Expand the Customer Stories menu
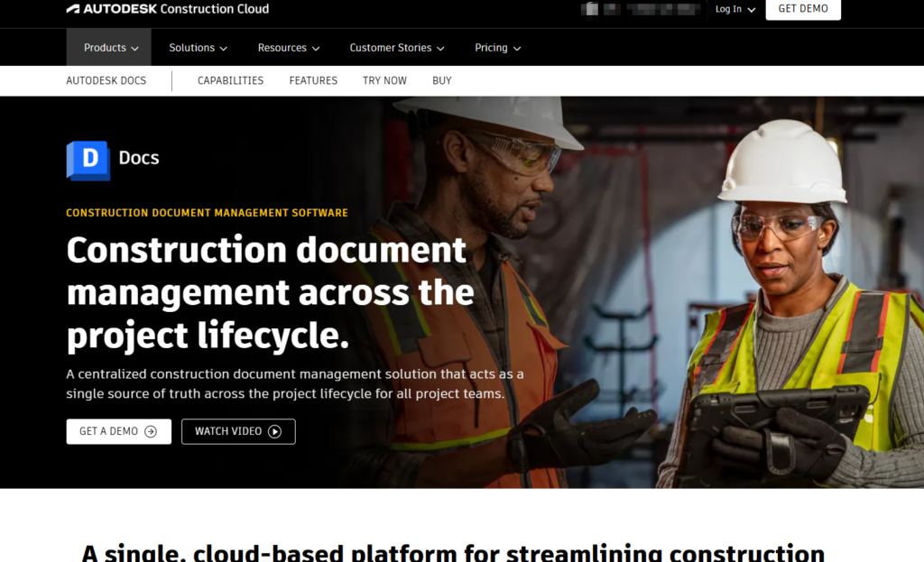 (x=396, y=48)
